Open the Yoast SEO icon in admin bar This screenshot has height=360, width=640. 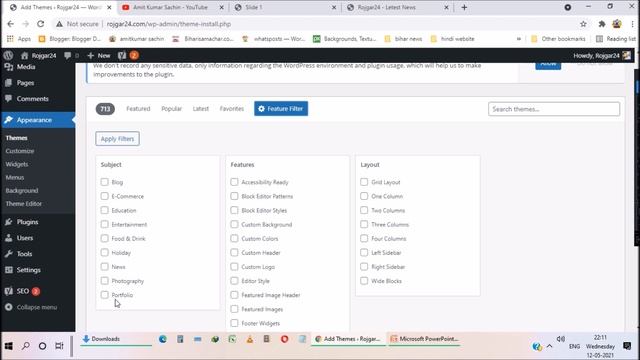(122, 56)
